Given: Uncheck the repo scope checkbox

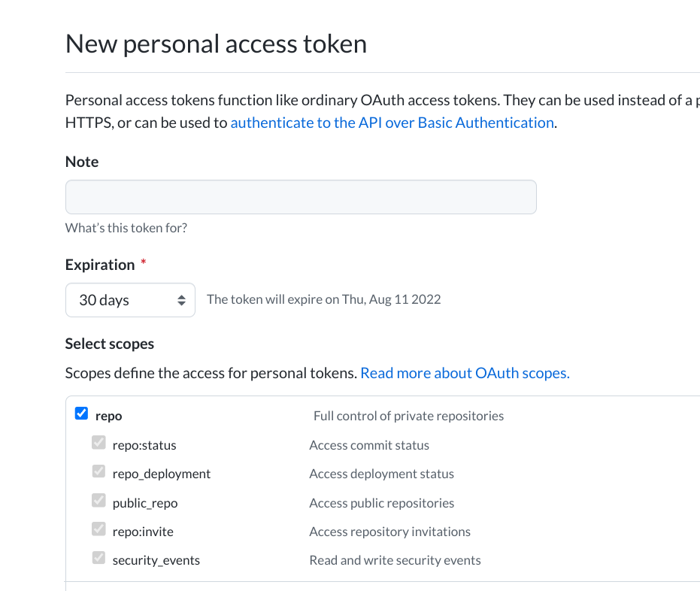Looking at the screenshot, I should click(82, 414).
